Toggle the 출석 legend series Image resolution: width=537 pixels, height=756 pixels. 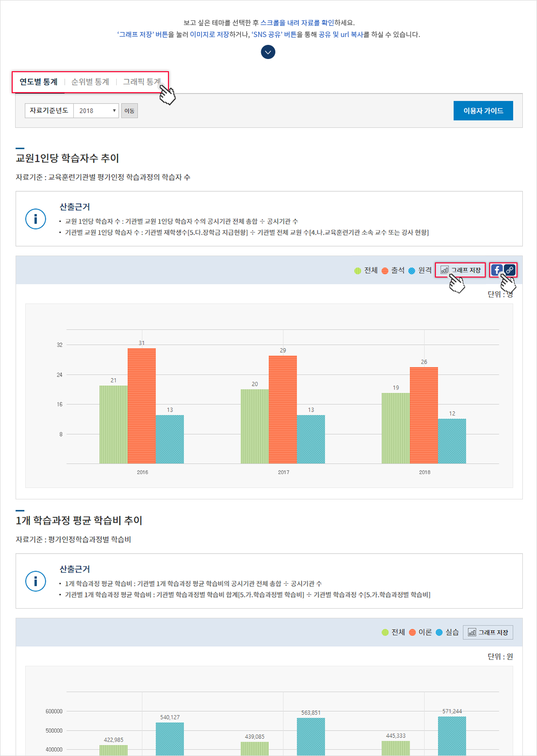tap(393, 270)
